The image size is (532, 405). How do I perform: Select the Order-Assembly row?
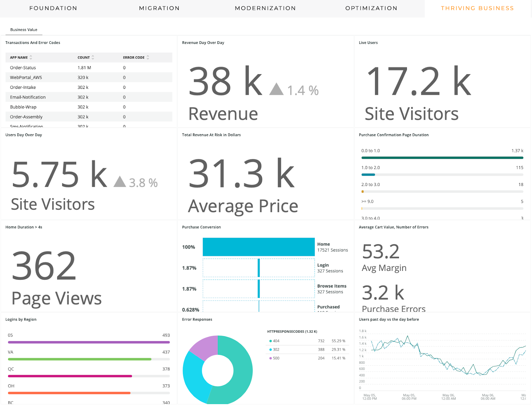[89, 117]
